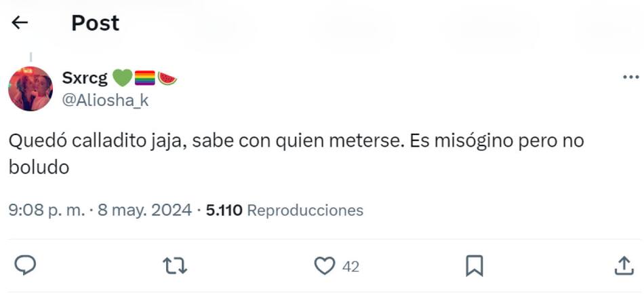Open the @Aliosha_k handle link
644x294 pixels.
tap(105, 100)
